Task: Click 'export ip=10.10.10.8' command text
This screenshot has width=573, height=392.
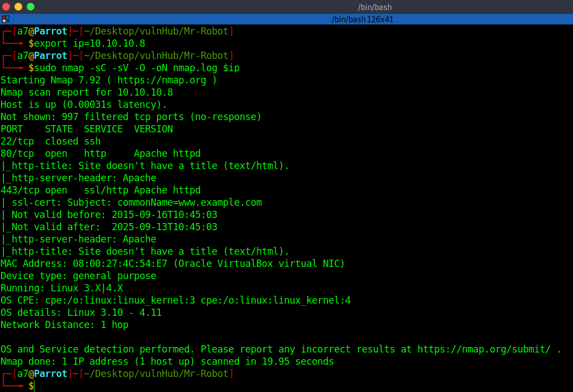Action: 90,43
